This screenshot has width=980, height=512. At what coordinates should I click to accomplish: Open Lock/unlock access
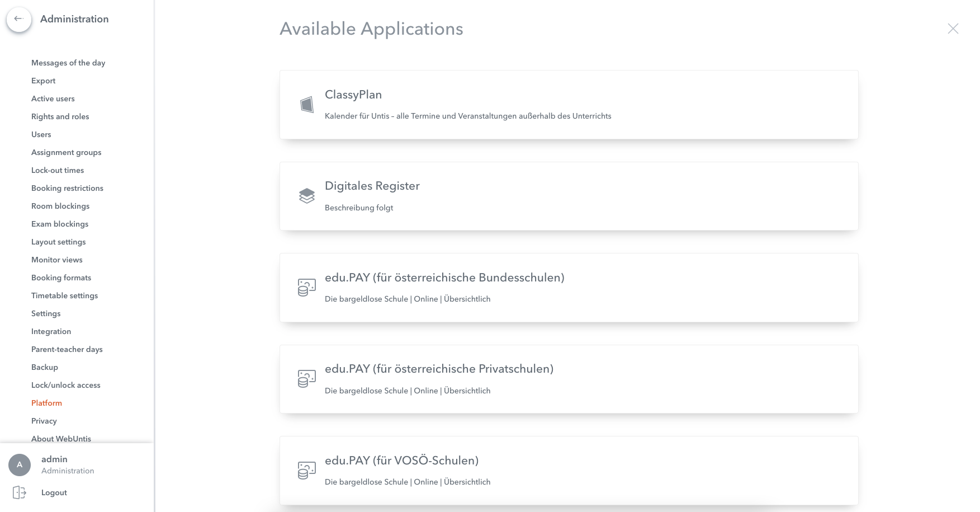tap(66, 385)
